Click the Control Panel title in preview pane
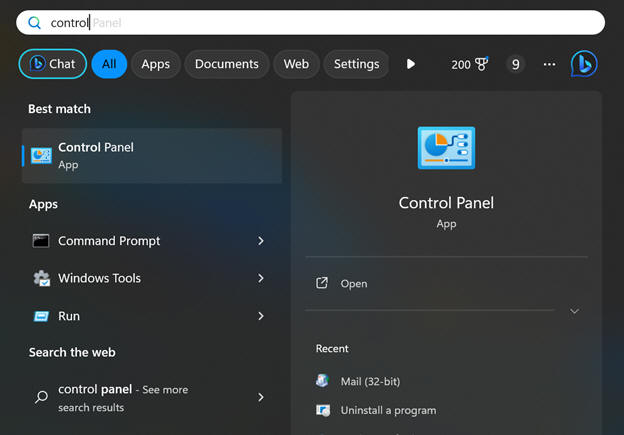 tap(446, 203)
